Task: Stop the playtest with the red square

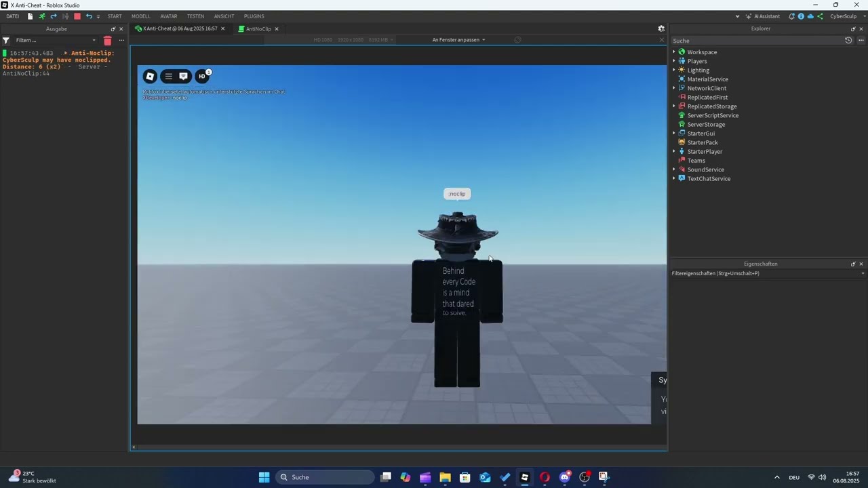Action: tap(77, 16)
